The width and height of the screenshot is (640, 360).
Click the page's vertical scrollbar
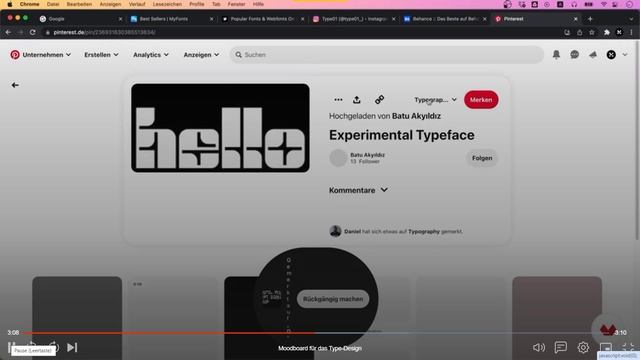[637, 141]
